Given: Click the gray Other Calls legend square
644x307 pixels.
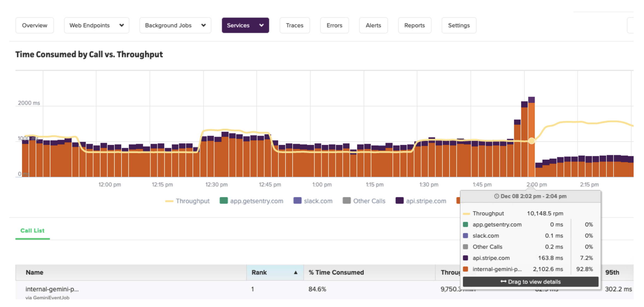Looking at the screenshot, I should point(346,201).
